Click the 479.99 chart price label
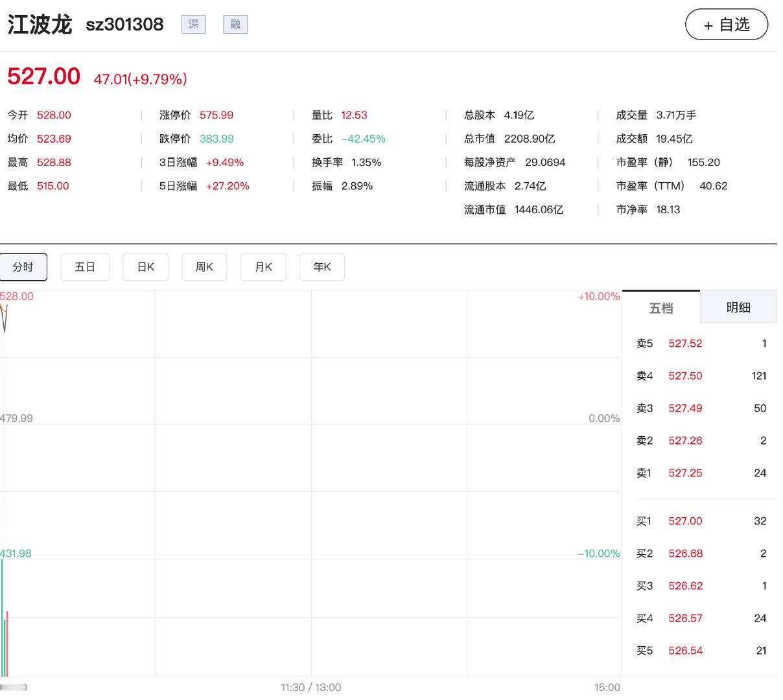This screenshot has height=700, width=783. (16, 419)
